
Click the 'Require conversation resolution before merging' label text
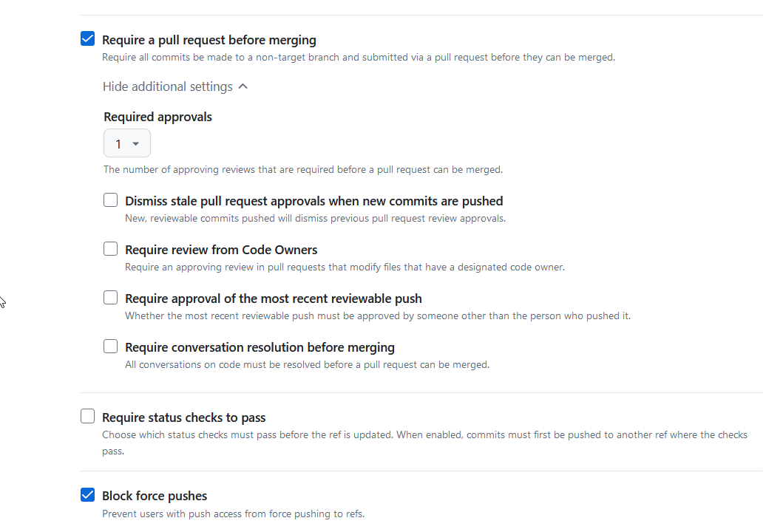[x=260, y=347]
